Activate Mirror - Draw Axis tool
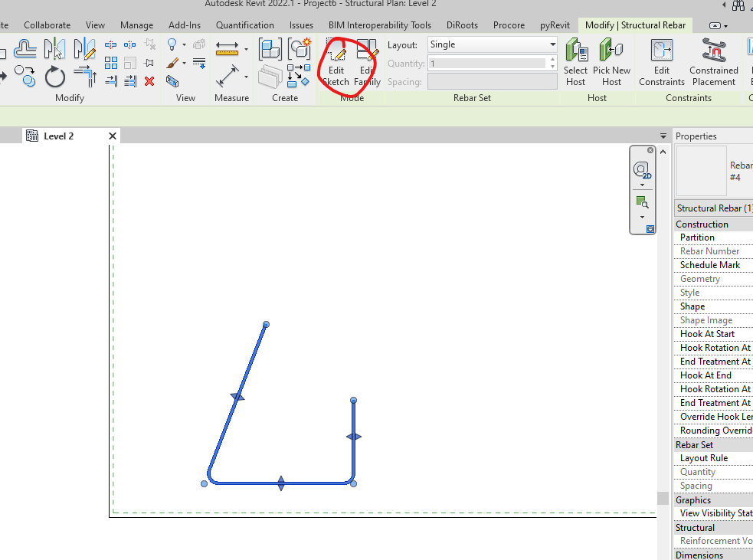The height and width of the screenshot is (560, 753). click(84, 48)
